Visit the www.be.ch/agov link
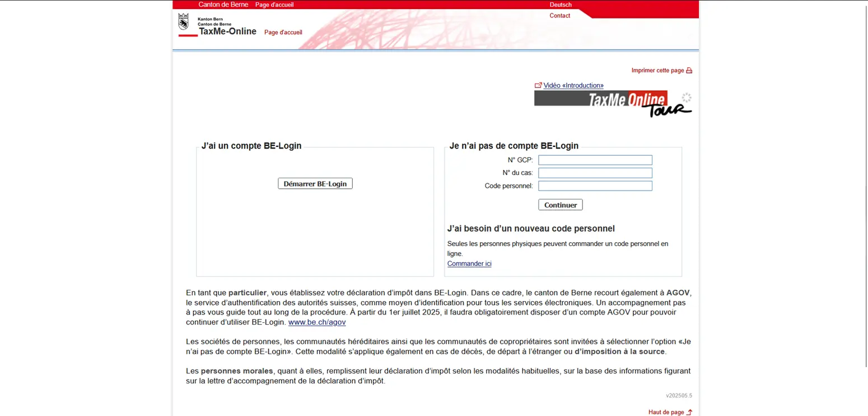Image resolution: width=868 pixels, height=416 pixels. coord(317,322)
